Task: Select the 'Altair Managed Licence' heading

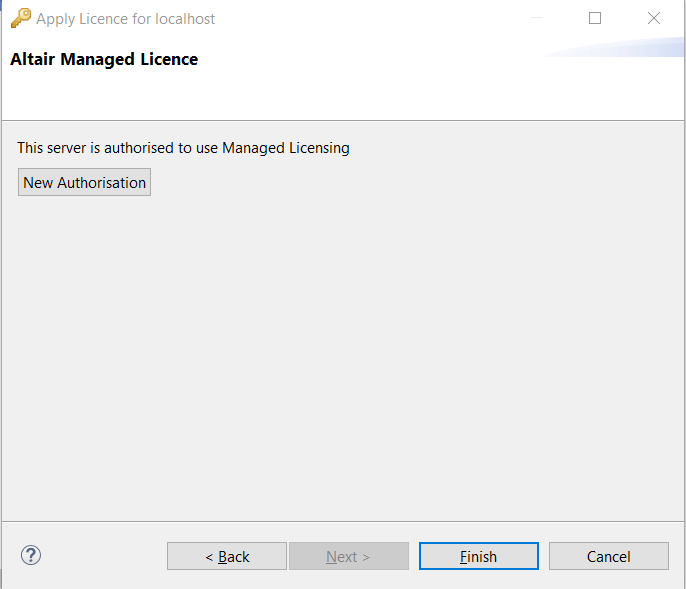Action: pos(104,59)
